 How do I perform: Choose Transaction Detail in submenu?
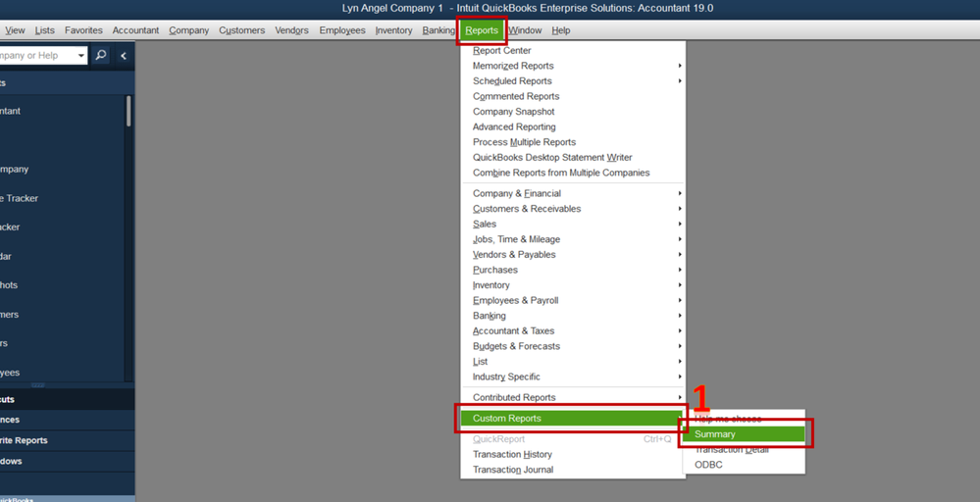point(744,450)
